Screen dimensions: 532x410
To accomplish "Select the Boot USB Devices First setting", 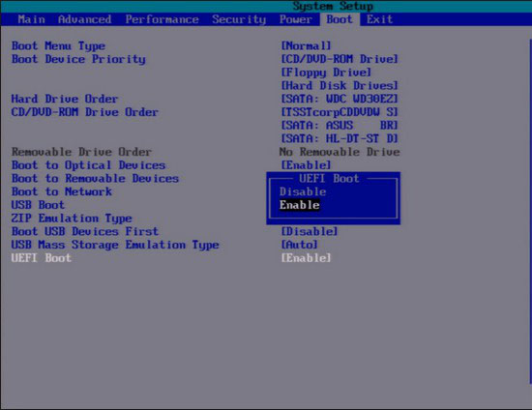I will point(85,231).
